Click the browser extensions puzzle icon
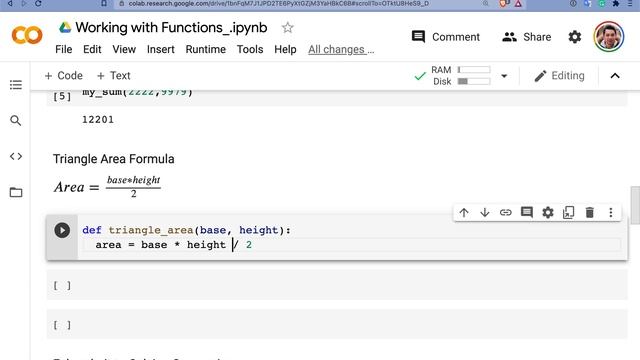 pyautogui.click(x=616, y=3)
